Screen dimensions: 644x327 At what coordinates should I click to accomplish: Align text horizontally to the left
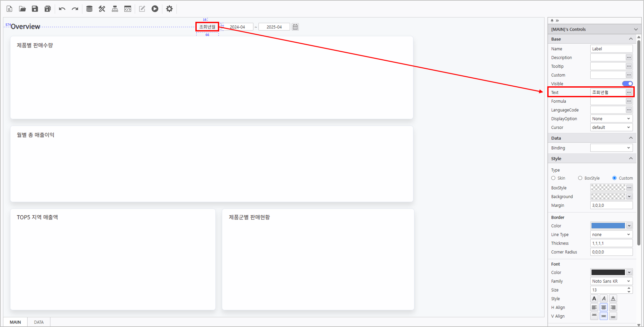click(594, 307)
